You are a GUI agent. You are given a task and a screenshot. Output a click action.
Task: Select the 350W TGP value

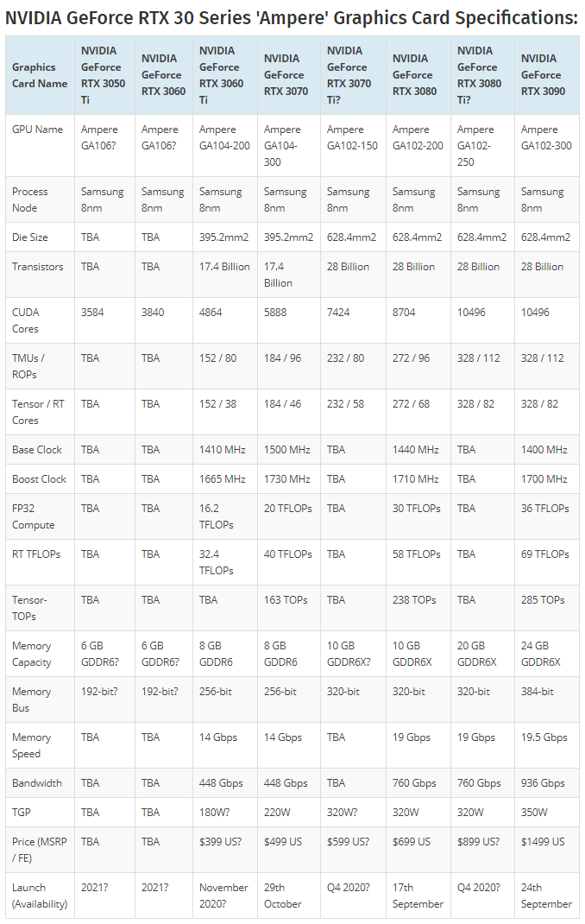click(535, 813)
